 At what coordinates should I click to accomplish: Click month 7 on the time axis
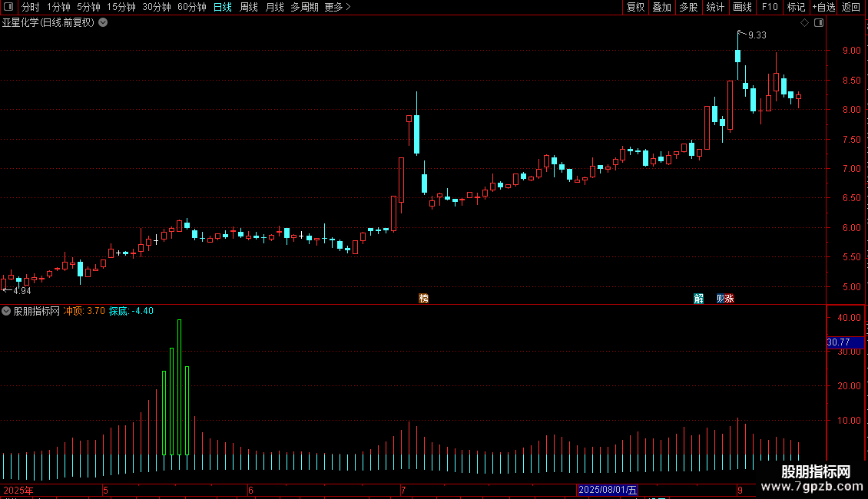point(403,490)
